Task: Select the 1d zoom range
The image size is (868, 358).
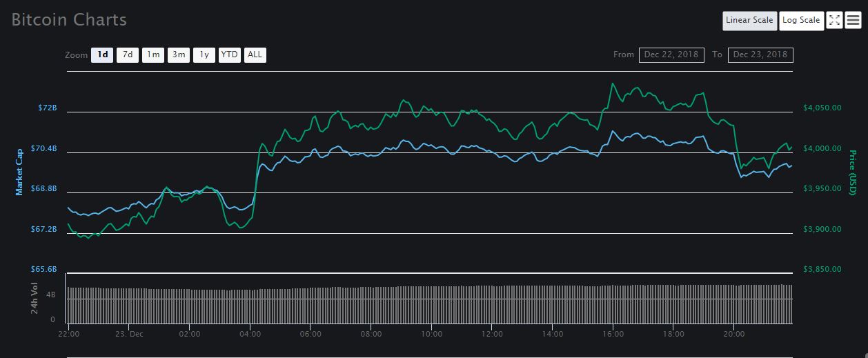Action: click(x=102, y=54)
